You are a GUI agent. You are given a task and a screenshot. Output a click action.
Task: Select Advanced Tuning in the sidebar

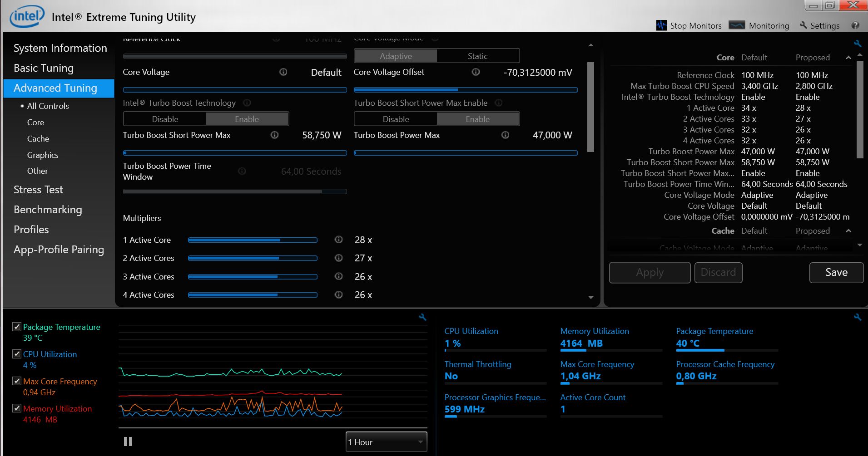tap(59, 88)
